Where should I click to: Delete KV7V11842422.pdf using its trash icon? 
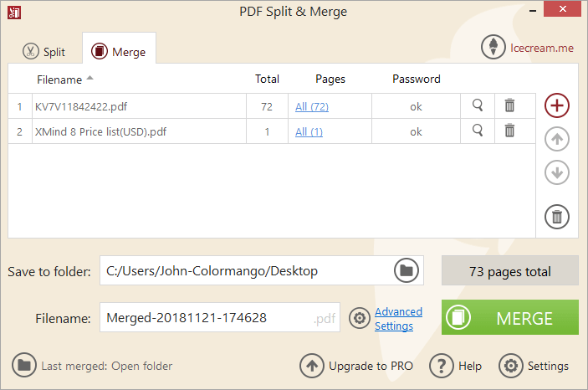(509, 105)
